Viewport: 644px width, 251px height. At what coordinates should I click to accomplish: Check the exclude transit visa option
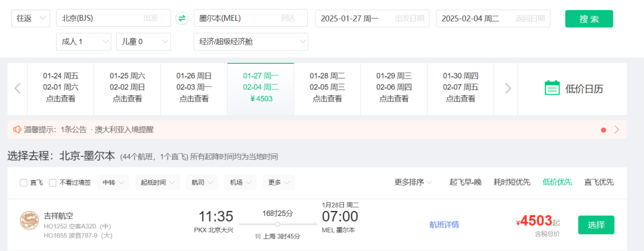click(52, 182)
